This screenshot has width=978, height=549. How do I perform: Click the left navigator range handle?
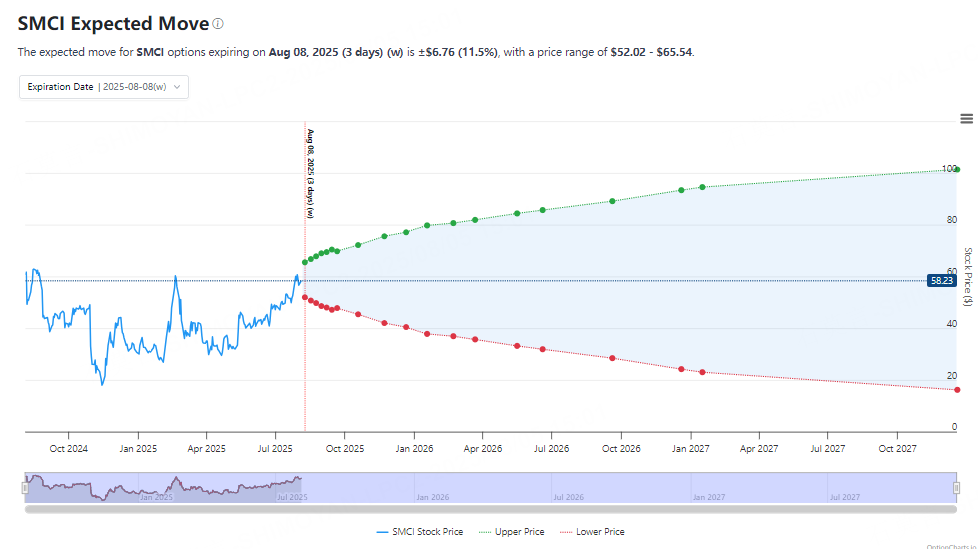point(25,488)
